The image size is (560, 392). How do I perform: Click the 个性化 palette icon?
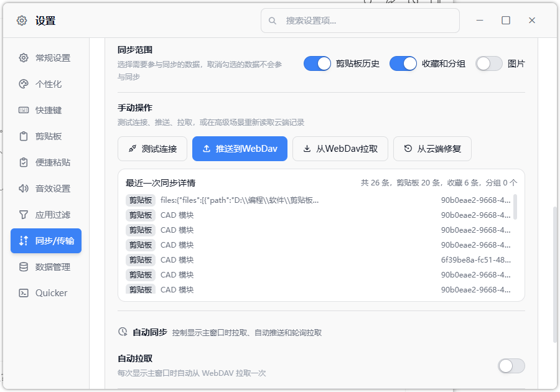[24, 84]
